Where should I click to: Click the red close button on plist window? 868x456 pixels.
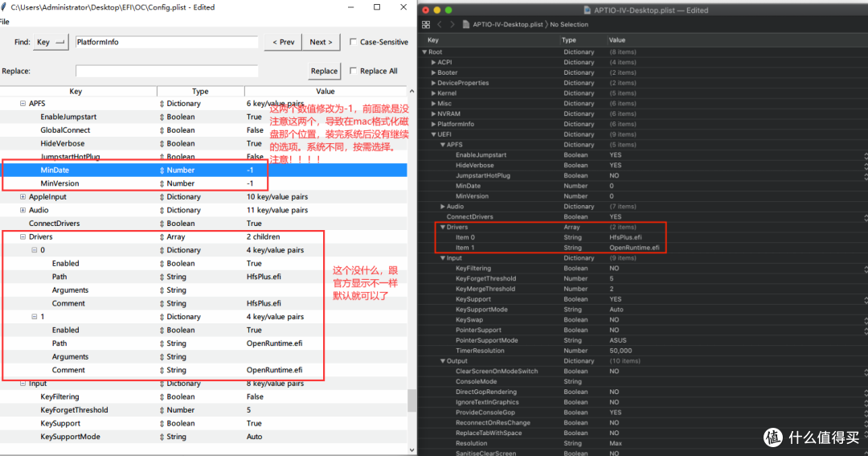click(x=426, y=10)
